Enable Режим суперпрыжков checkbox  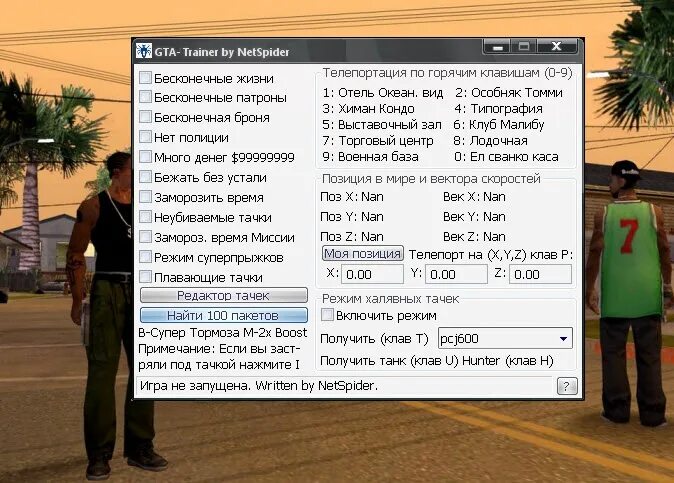point(146,257)
